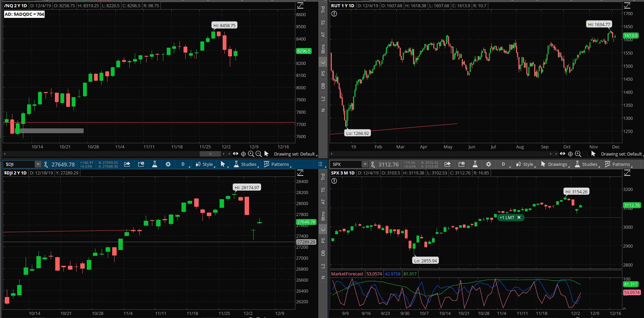
Task: Click warning icon on the SPX chart
Action: point(334,181)
